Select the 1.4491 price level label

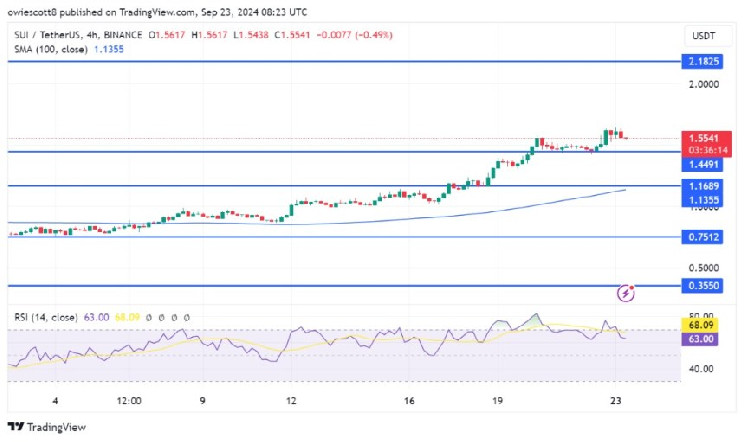click(702, 164)
